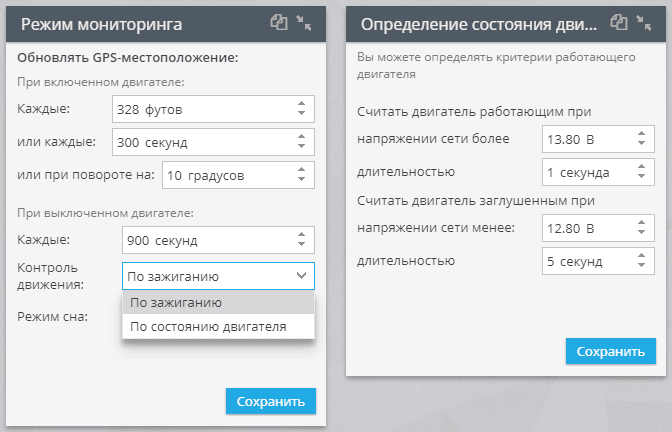This screenshot has height=432, width=672.
Task: Decrease the 900 секунд engine-off interval
Action: tap(301, 244)
